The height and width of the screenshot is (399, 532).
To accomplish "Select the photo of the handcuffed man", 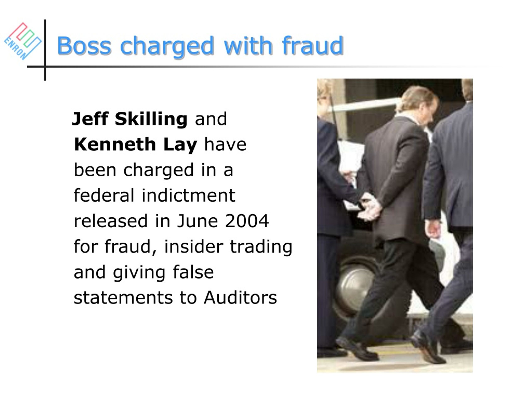I will point(395,225).
